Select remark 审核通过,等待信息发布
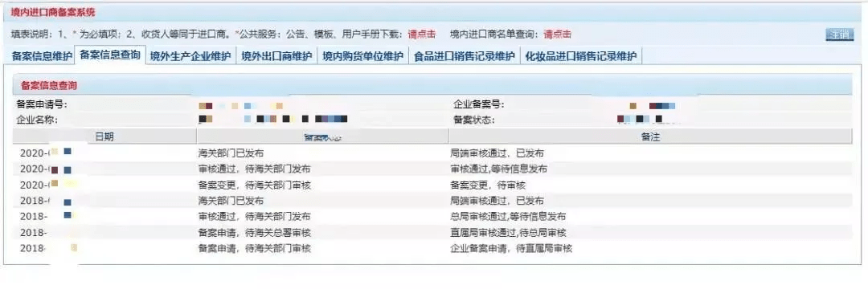 click(x=499, y=169)
